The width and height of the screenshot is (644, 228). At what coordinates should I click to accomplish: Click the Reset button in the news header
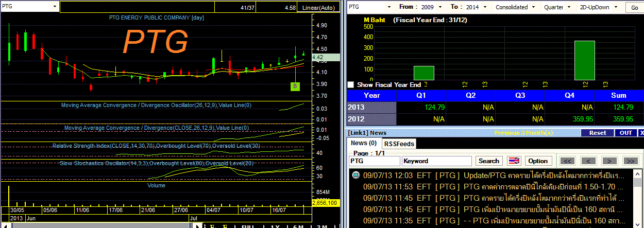pos(597,133)
